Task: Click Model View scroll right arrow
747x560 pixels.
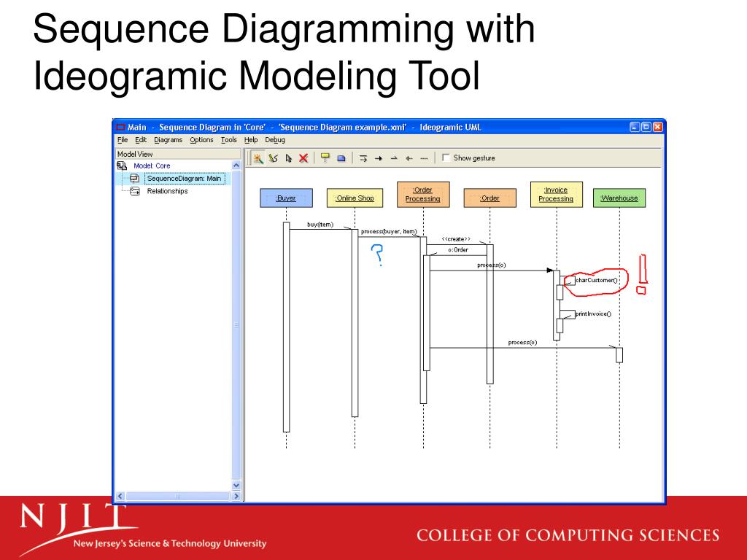Action: point(236,496)
